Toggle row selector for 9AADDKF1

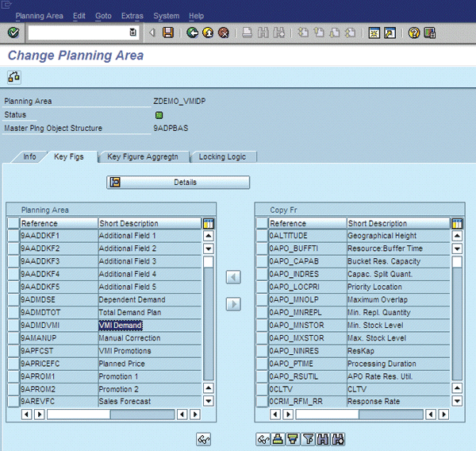click(13, 236)
